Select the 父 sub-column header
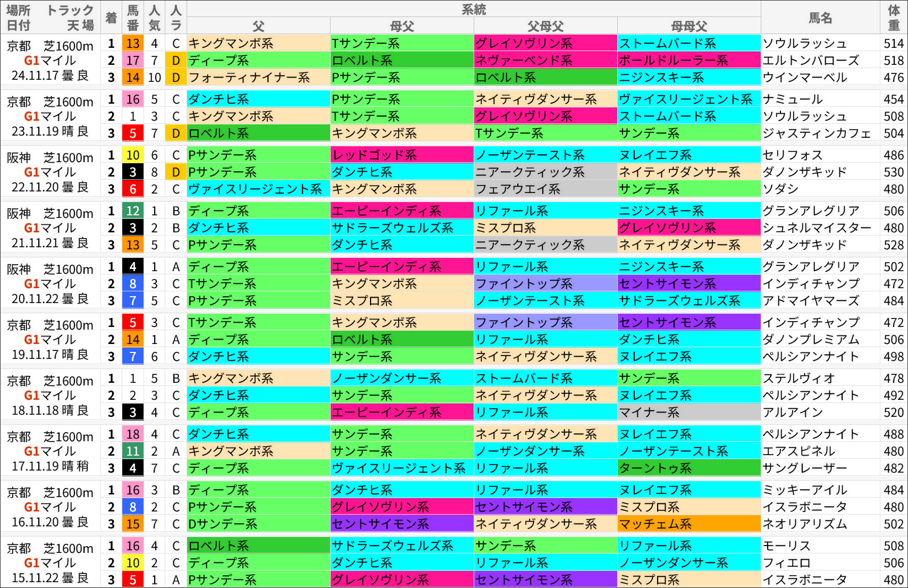Screen dimensions: 908x588 click(x=258, y=25)
